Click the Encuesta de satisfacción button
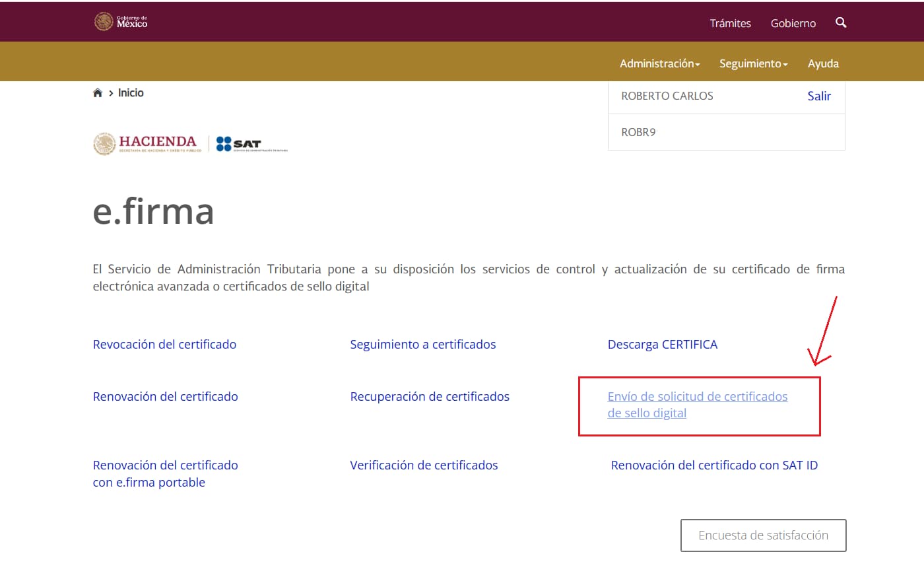 click(x=764, y=535)
